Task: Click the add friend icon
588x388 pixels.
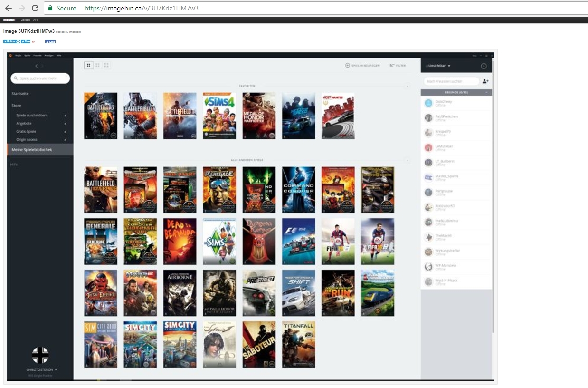Action: (485, 81)
